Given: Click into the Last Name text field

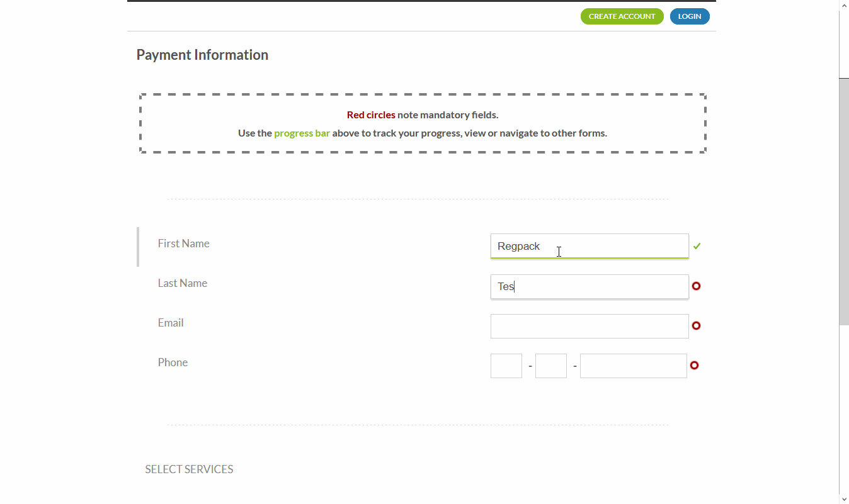Looking at the screenshot, I should [589, 286].
